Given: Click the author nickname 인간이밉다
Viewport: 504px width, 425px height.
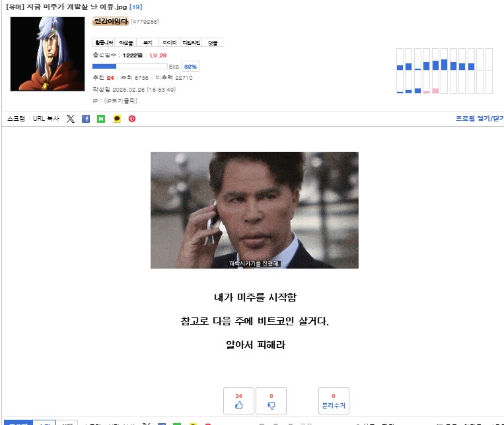Looking at the screenshot, I should pos(110,21).
